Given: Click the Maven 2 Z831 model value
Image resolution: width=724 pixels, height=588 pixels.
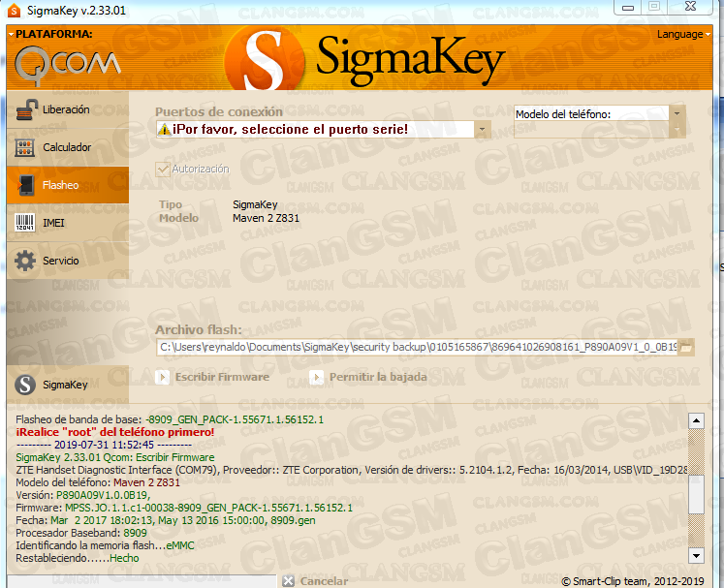Looking at the screenshot, I should pos(266,218).
